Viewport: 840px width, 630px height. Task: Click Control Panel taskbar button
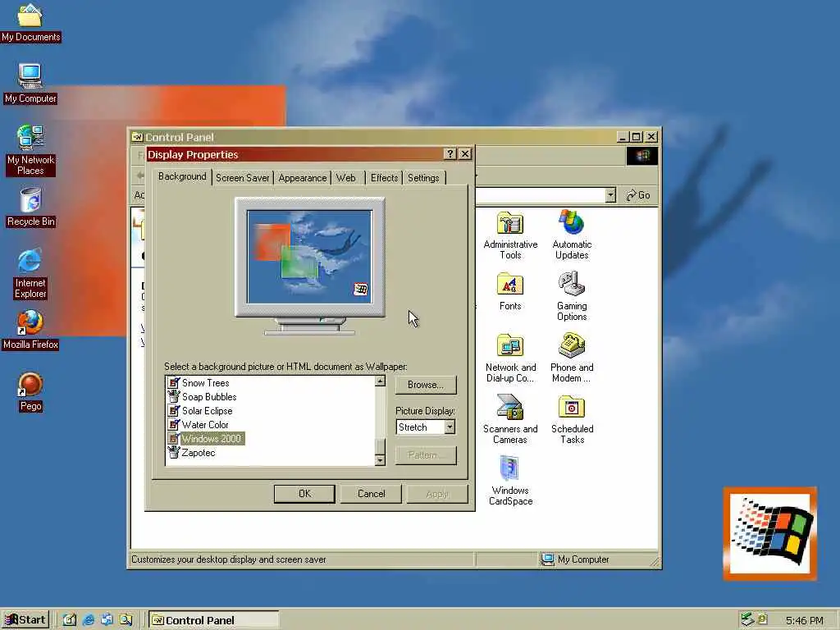point(214,620)
